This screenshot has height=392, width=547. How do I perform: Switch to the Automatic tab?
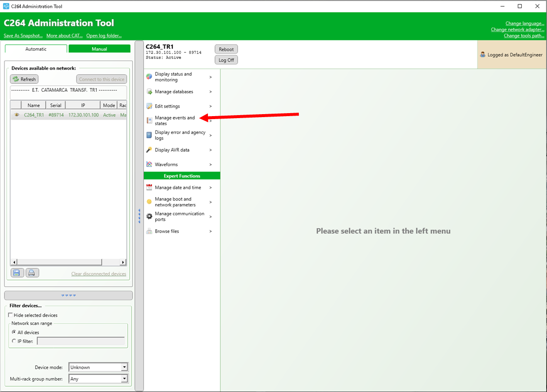click(36, 49)
